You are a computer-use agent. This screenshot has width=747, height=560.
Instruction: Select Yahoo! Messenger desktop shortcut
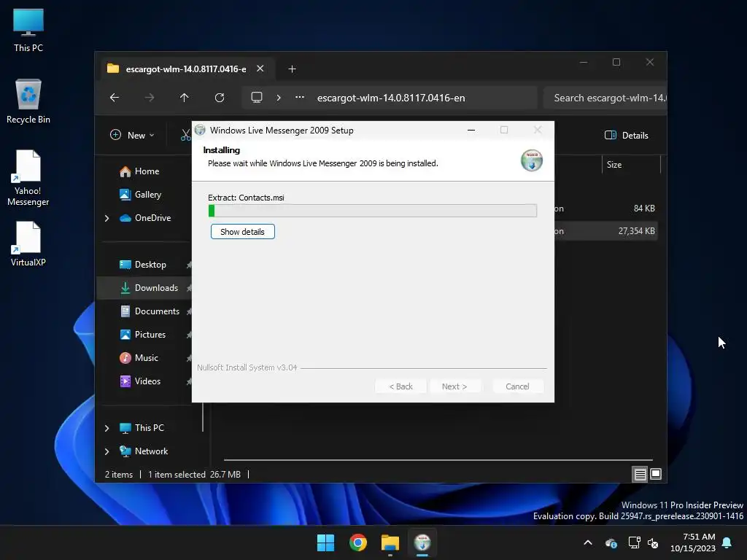[28, 178]
